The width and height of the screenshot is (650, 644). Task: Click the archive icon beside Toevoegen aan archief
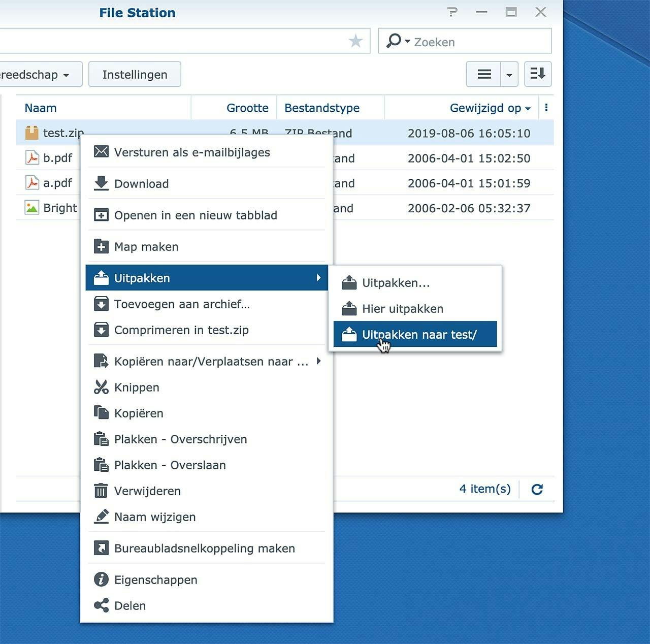(x=101, y=304)
